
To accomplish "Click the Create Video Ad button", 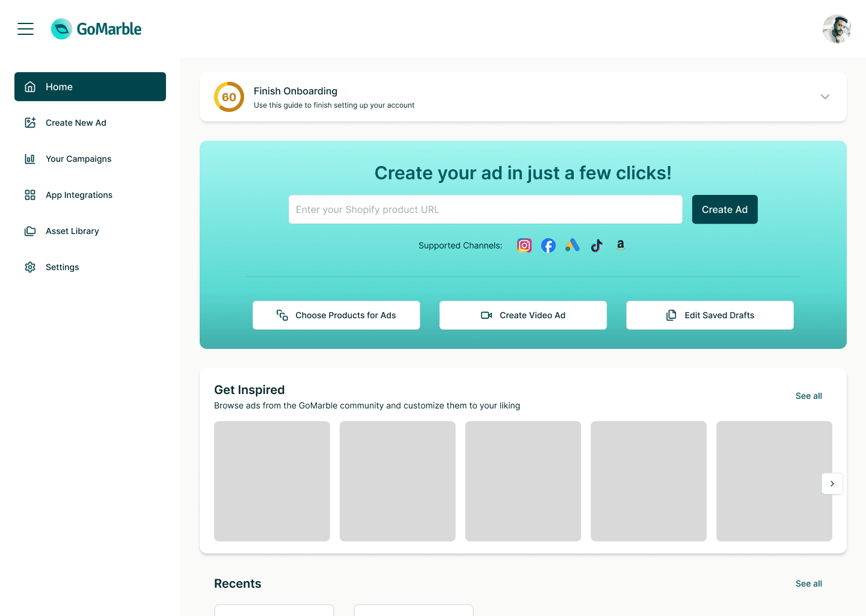I will coord(523,315).
